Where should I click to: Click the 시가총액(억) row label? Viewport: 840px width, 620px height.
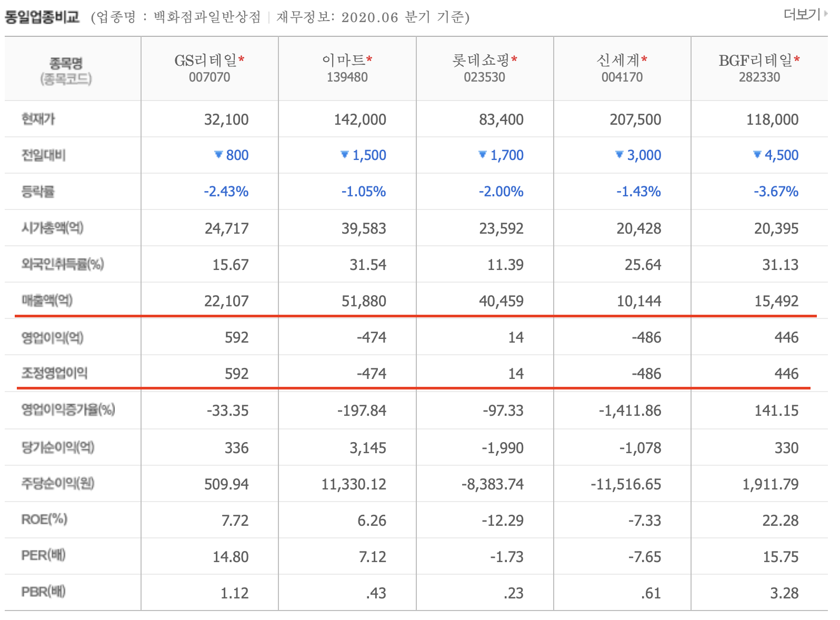[53, 228]
